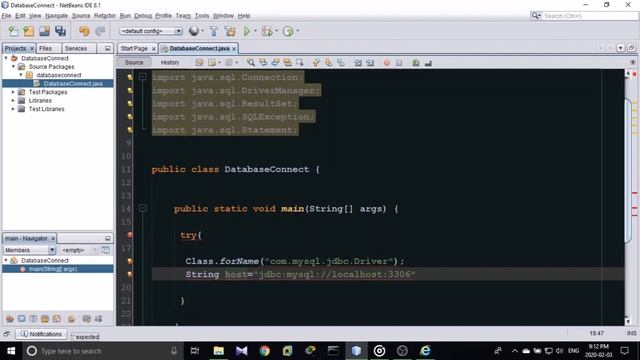The image size is (640, 360).
Task: Open File Explorer from the taskbar
Action: click(219, 351)
